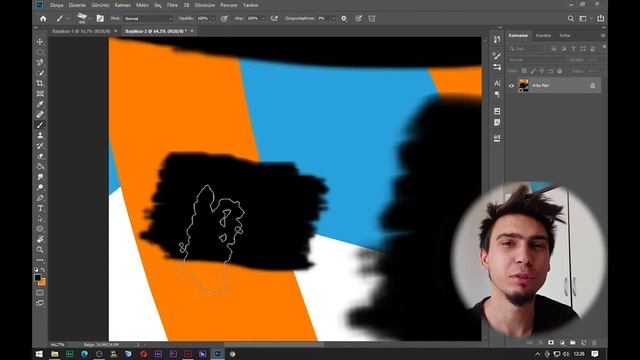Click the Home icon in options bar

pos(43,18)
